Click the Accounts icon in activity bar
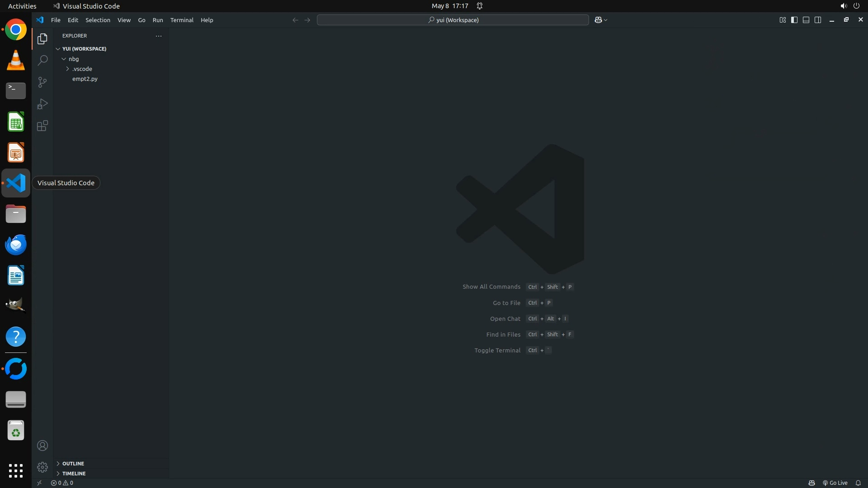Screen dimensions: 868x488 click(x=42, y=446)
